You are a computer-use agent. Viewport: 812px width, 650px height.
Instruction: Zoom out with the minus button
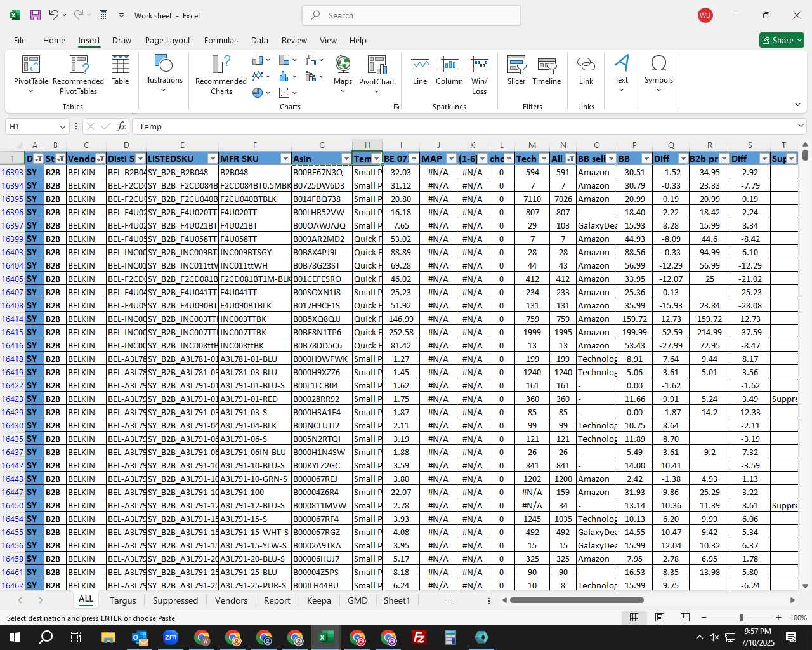(x=704, y=618)
